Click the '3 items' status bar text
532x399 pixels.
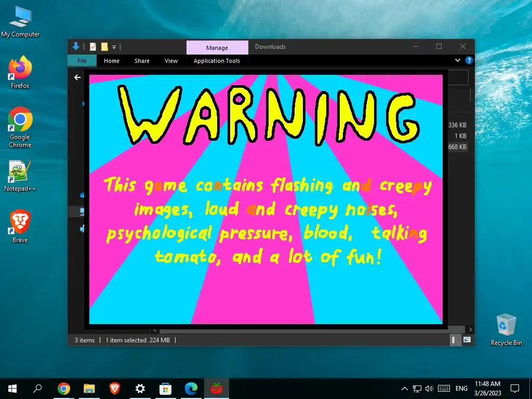85,340
